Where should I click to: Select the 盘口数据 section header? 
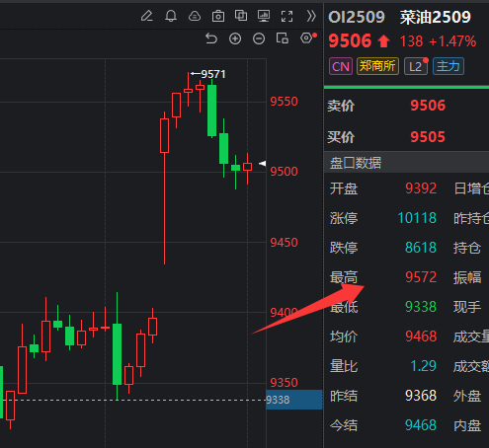coord(356,163)
